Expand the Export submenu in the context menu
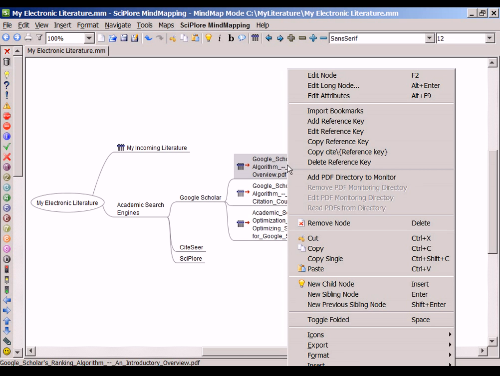This screenshot has width=501, height=376. click(371, 345)
